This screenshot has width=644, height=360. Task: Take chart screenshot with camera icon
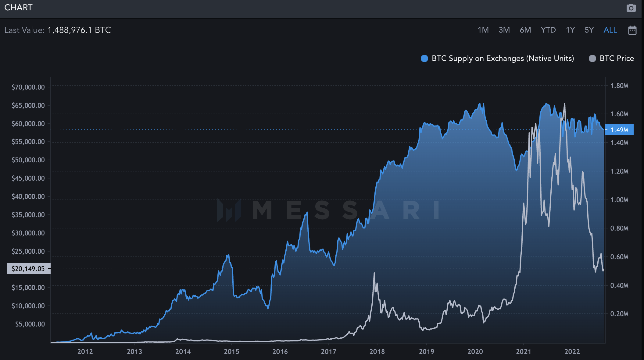631,8
